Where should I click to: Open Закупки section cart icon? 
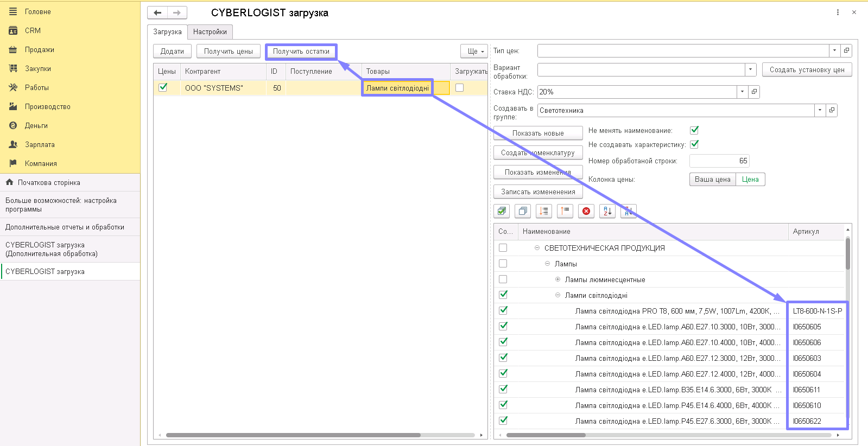click(x=13, y=68)
